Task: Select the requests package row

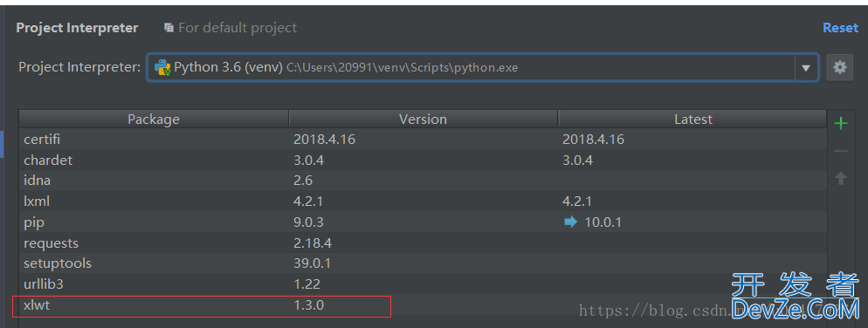Action: click(423, 243)
